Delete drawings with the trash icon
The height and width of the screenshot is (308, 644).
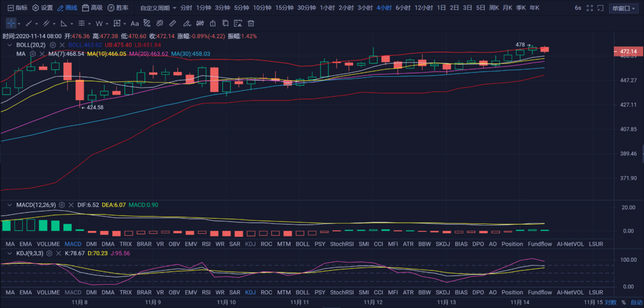click(x=251, y=23)
